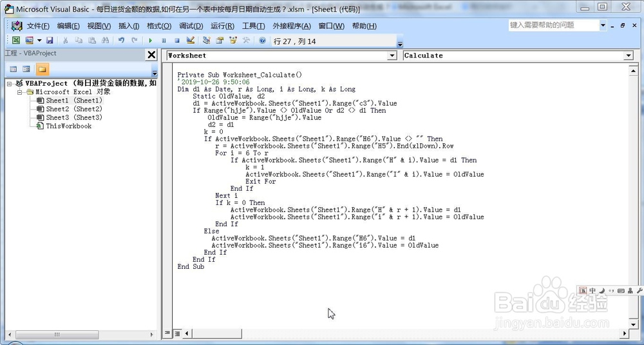Click the 'End Sub' code line

(x=191, y=266)
